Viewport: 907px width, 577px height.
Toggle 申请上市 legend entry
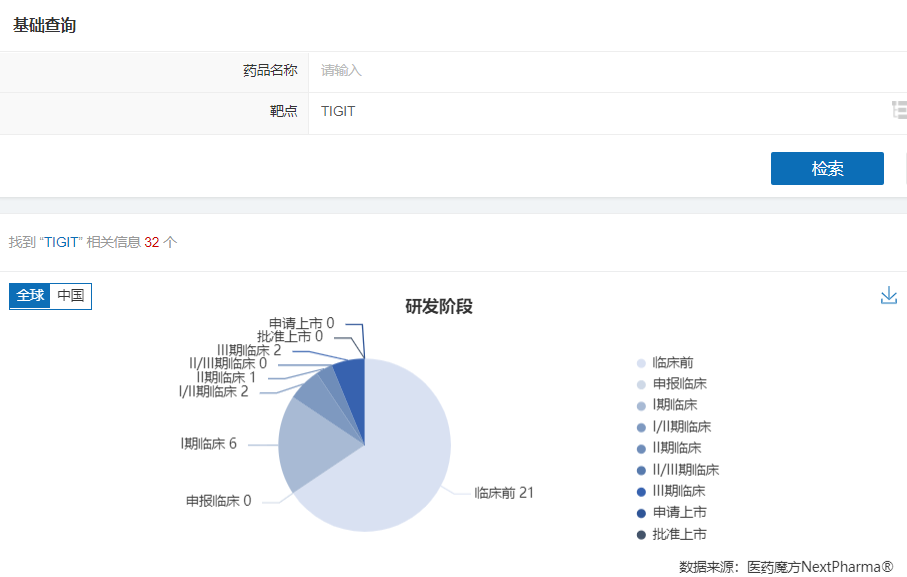click(x=672, y=512)
